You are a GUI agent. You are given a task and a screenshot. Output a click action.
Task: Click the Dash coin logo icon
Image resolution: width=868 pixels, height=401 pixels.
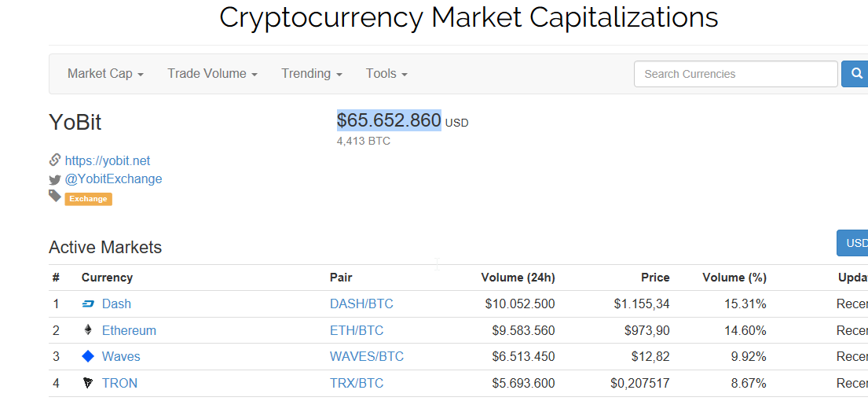[x=88, y=304]
